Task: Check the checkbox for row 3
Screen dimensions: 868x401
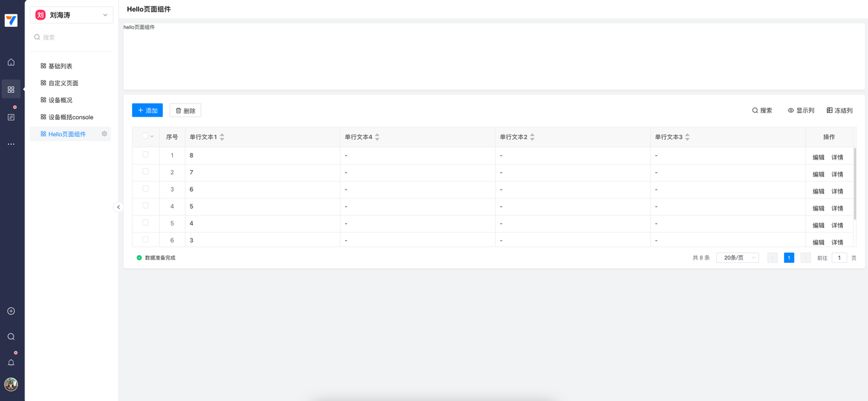Action: 145,189
